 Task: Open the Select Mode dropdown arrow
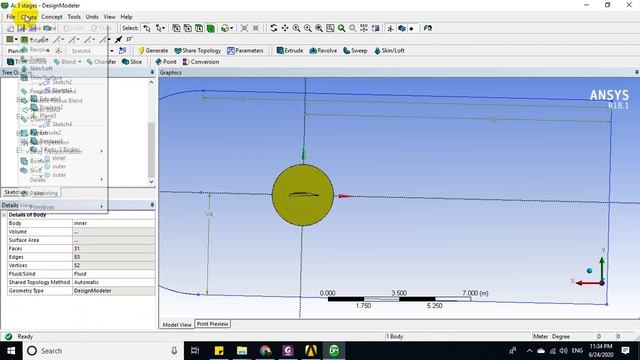163,28
